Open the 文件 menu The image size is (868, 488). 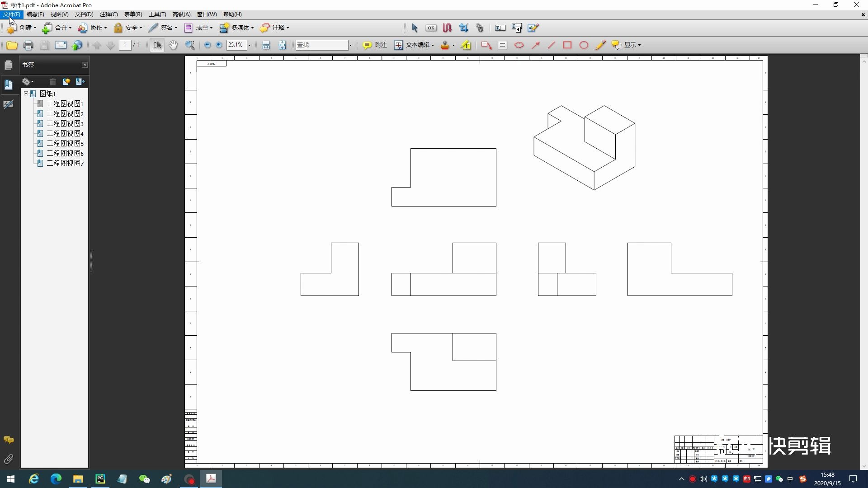pos(11,14)
